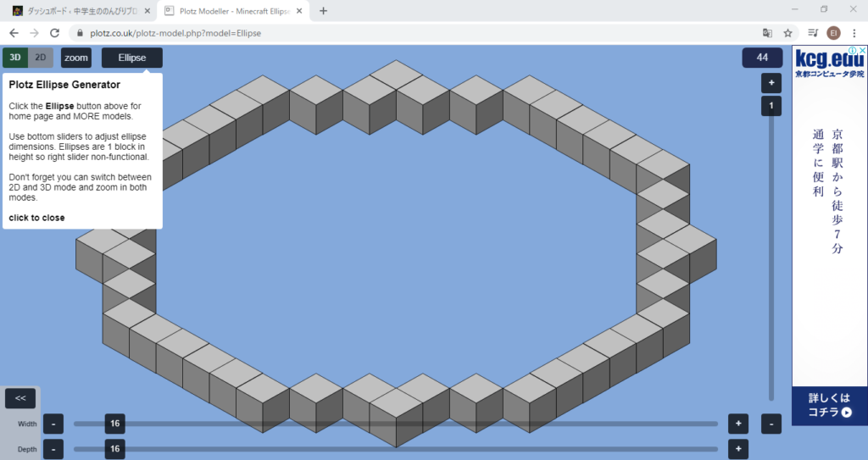The width and height of the screenshot is (868, 460).
Task: Click the 詳しくはコチラ ad button
Action: coord(830,405)
